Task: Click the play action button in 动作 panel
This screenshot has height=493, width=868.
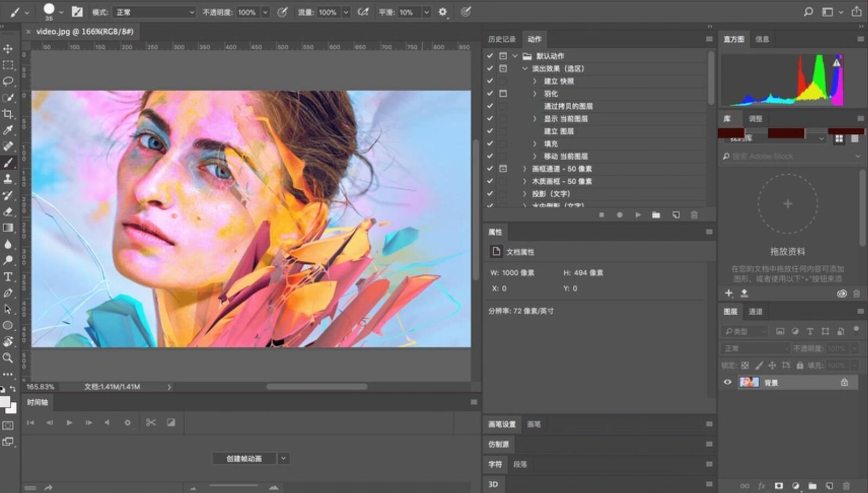Action: [x=638, y=215]
